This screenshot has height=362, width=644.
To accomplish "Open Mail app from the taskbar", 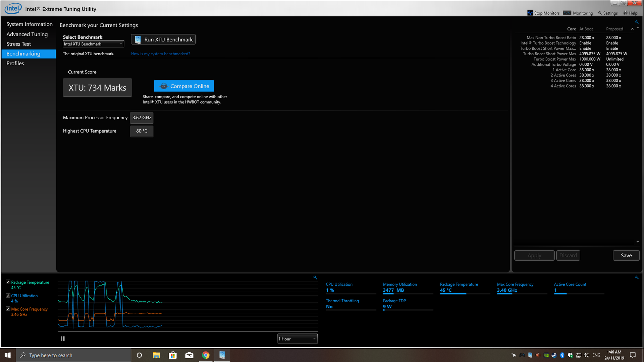I will click(x=189, y=355).
